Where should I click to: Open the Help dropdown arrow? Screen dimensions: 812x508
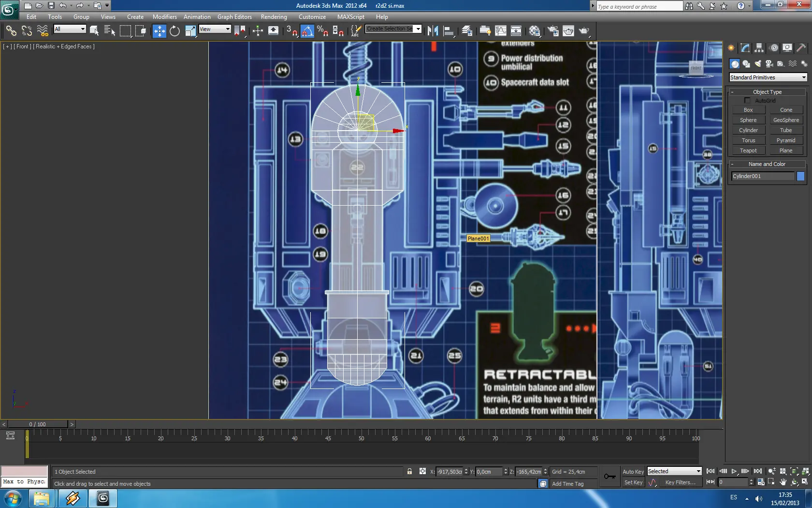point(750,6)
